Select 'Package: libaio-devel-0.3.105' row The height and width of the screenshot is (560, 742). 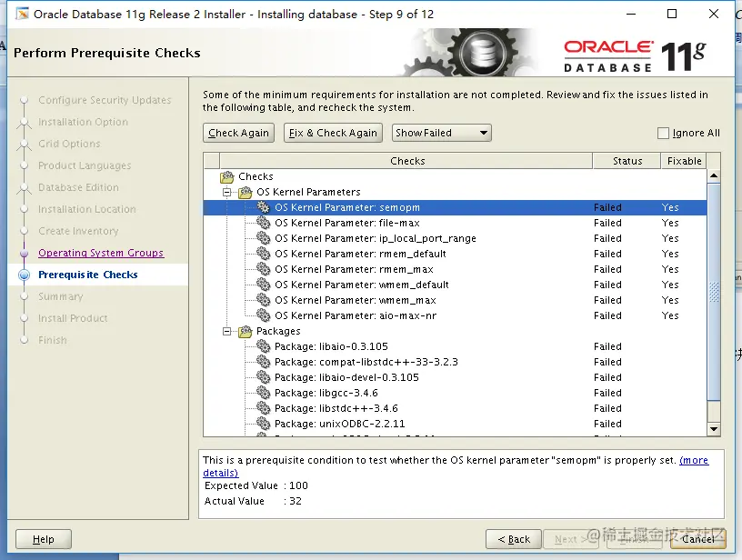455,377
